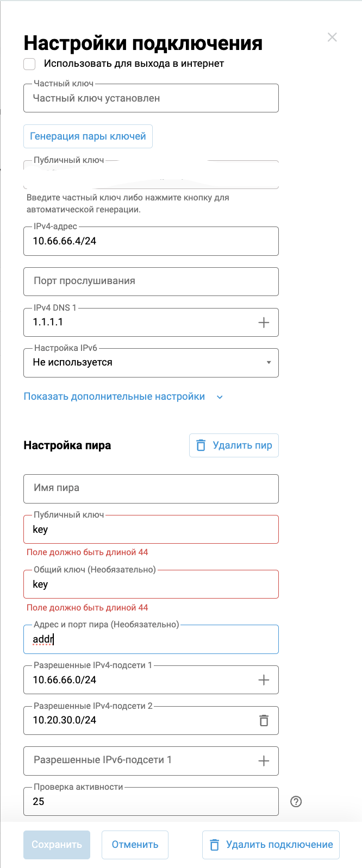
Task: Click the peer Публичный ключ field with error
Action: [x=151, y=530]
